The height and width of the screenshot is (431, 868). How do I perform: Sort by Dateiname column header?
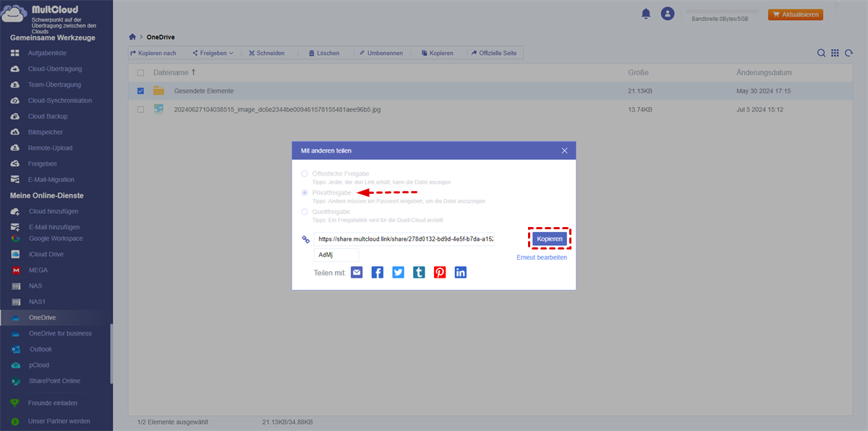pos(174,73)
